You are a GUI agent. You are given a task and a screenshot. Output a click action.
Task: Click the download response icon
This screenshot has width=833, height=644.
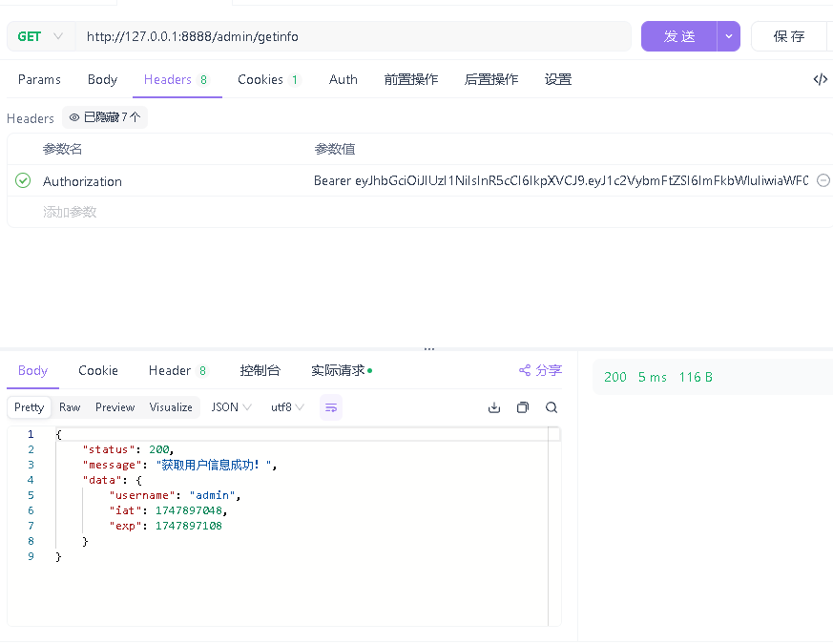coord(493,407)
